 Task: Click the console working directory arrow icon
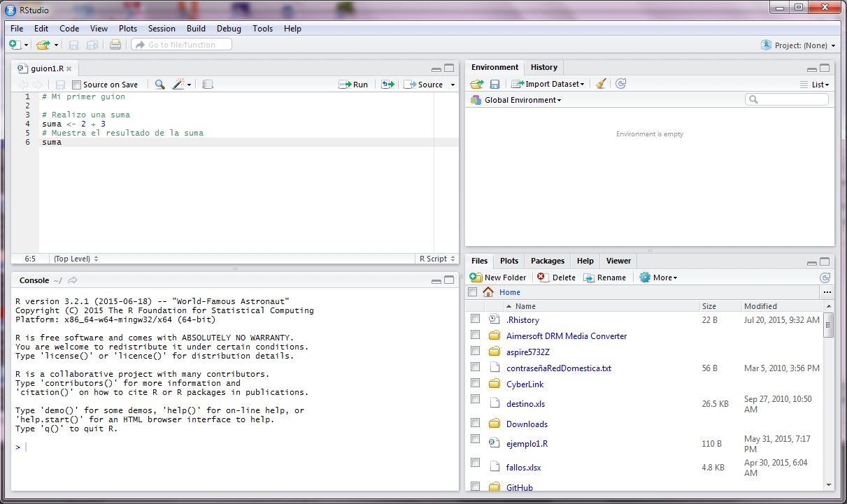point(72,280)
